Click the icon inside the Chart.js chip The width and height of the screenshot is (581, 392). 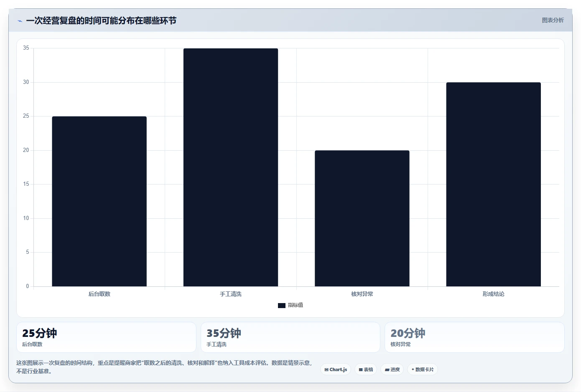326,370
